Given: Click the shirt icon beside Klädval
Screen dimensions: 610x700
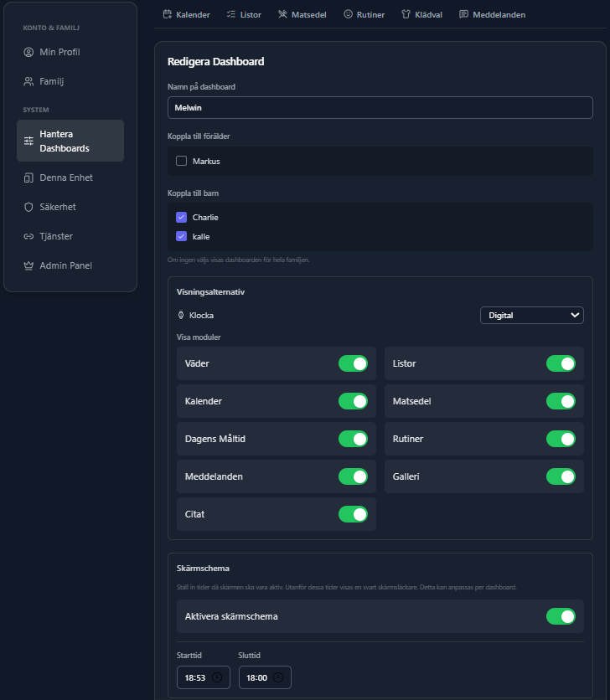Looking at the screenshot, I should (406, 14).
